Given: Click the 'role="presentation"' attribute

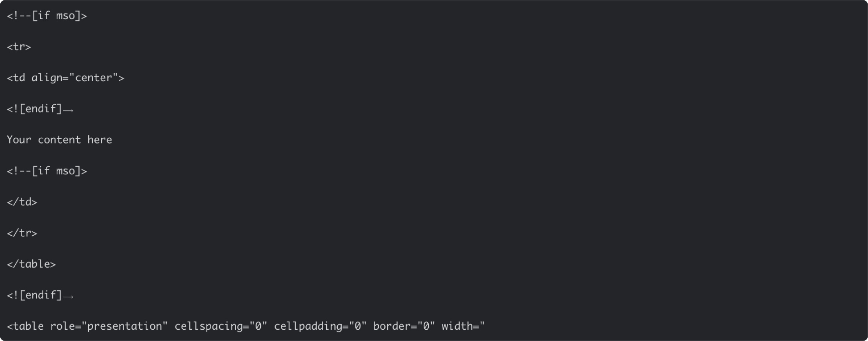Looking at the screenshot, I should click(109, 326).
